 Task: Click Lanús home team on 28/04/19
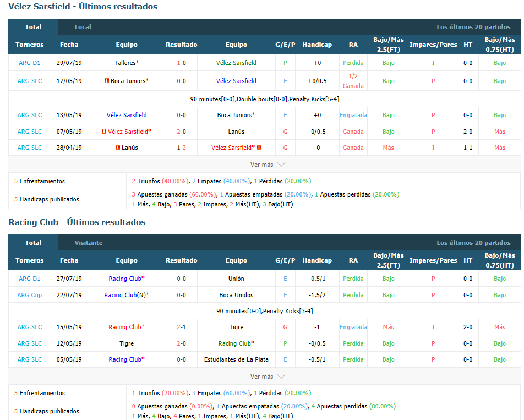[130, 148]
